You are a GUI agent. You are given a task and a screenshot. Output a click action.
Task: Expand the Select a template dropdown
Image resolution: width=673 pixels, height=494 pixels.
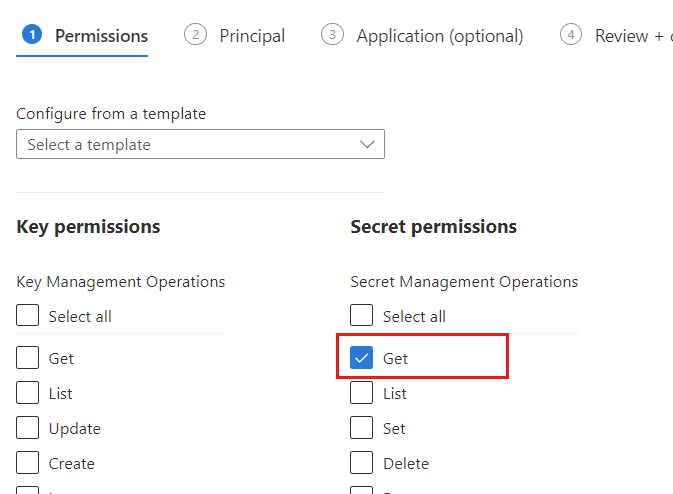tap(200, 145)
